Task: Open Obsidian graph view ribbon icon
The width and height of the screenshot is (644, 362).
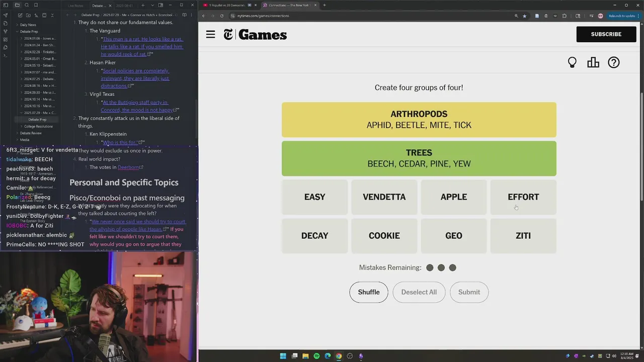Action: point(6,31)
